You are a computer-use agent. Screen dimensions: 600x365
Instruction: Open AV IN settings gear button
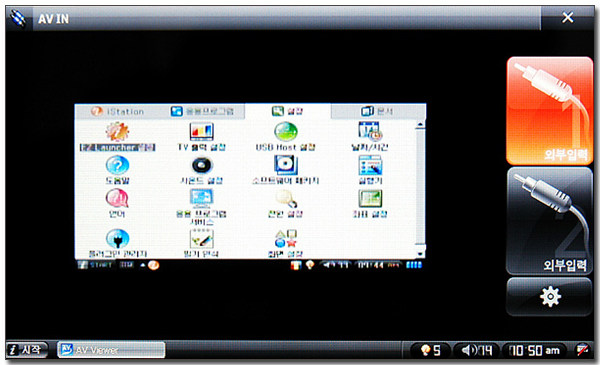coord(549,297)
